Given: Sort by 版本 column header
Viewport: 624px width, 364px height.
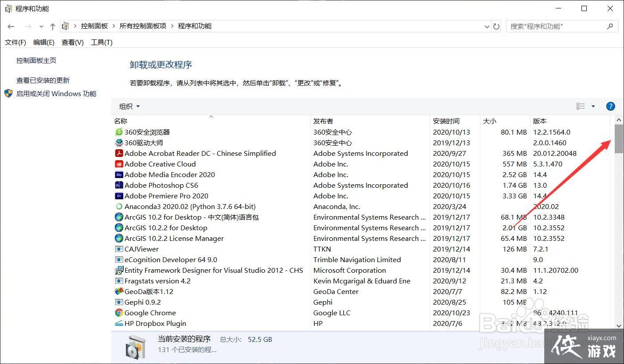Looking at the screenshot, I should (x=570, y=121).
